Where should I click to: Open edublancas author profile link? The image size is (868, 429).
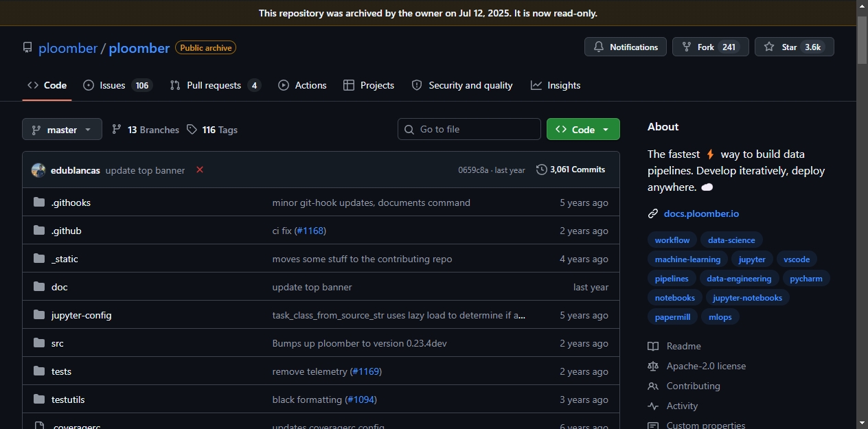pyautogui.click(x=76, y=170)
